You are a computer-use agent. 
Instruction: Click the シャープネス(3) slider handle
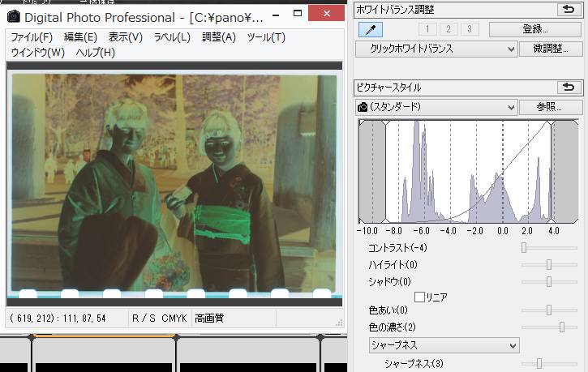tap(539, 363)
